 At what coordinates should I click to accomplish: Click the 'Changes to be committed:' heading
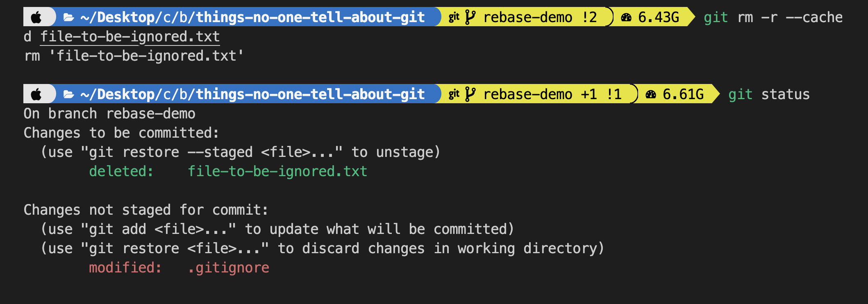coord(121,133)
